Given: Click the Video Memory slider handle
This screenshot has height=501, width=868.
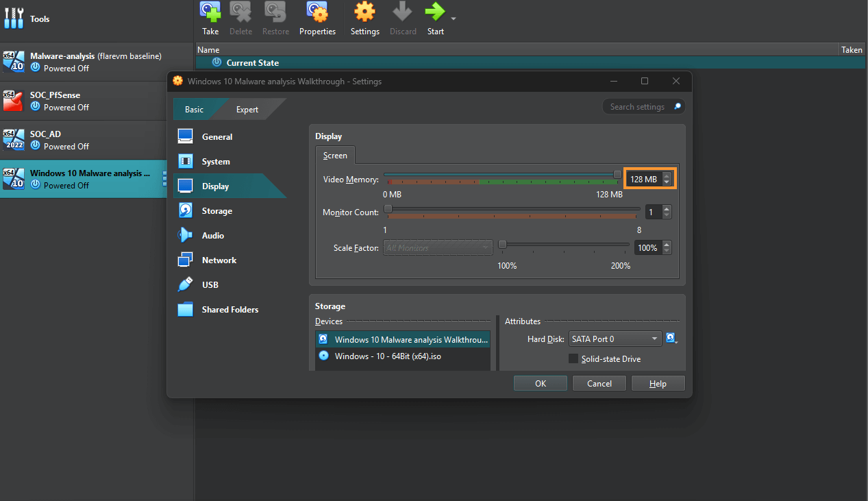Looking at the screenshot, I should pos(617,175).
